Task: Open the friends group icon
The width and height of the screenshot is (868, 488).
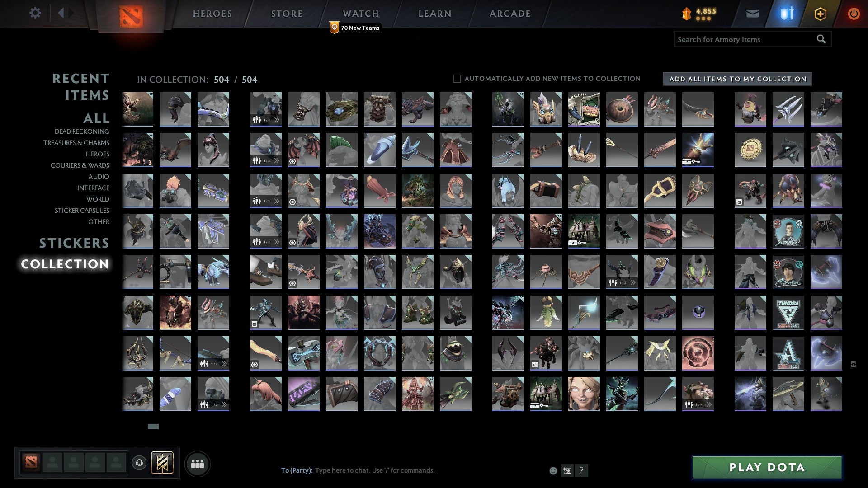Action: point(198,464)
